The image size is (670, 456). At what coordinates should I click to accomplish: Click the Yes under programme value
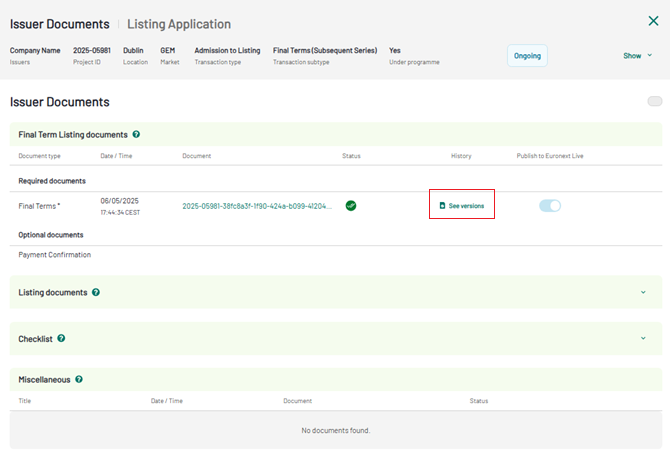(395, 50)
